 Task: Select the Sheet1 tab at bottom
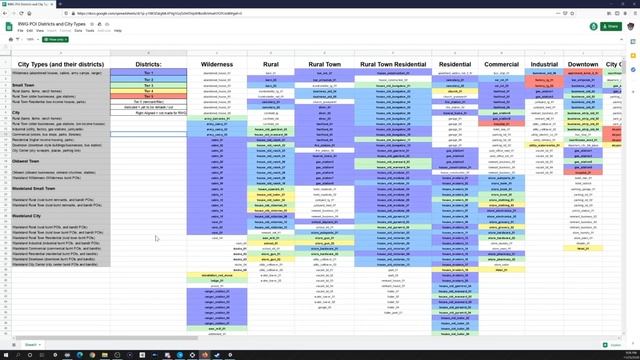pyautogui.click(x=32, y=345)
